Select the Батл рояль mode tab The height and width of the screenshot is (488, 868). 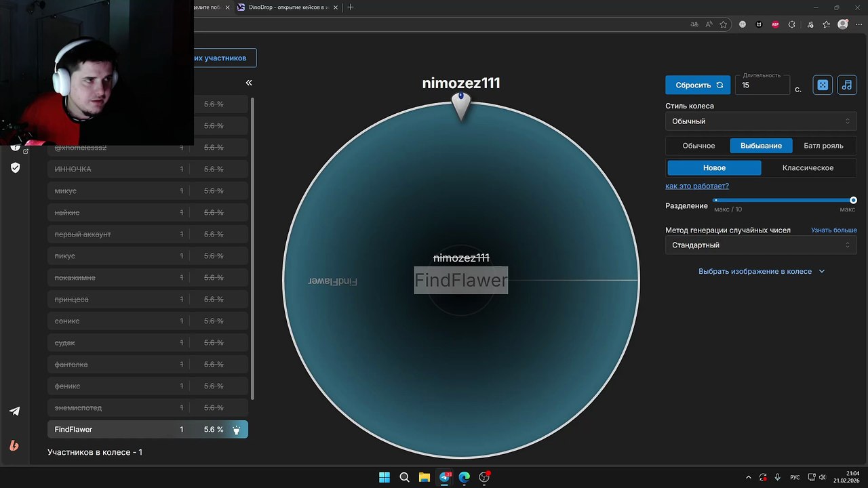pyautogui.click(x=823, y=146)
